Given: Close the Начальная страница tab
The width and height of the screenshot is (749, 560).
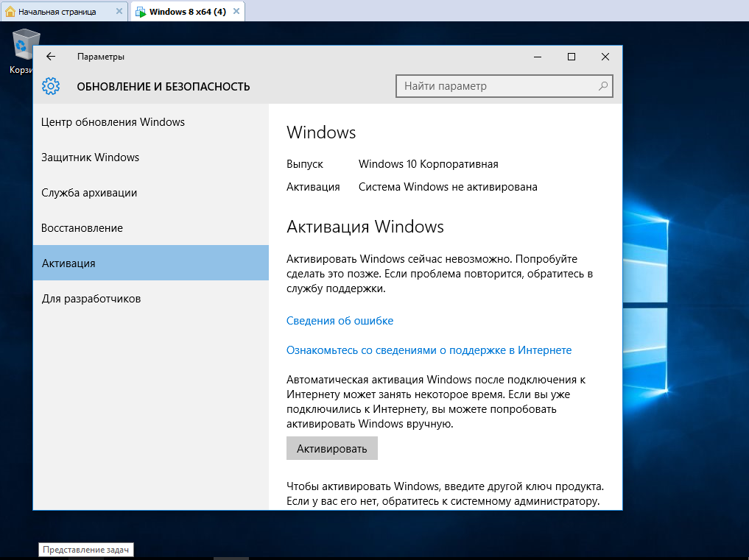Looking at the screenshot, I should click(x=119, y=12).
